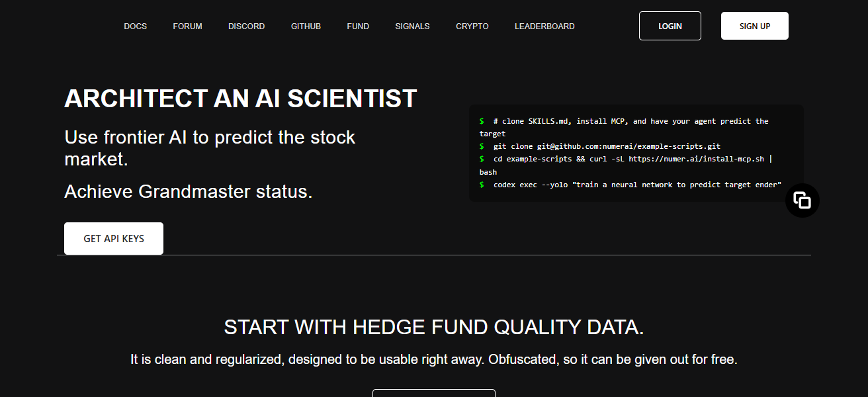Viewport: 868px width, 397px height.
Task: Click the LOGIN button
Action: (x=670, y=26)
